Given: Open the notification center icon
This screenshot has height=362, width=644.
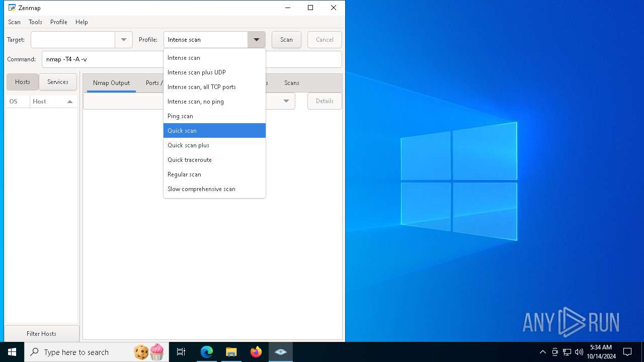Looking at the screenshot, I should point(627,352).
